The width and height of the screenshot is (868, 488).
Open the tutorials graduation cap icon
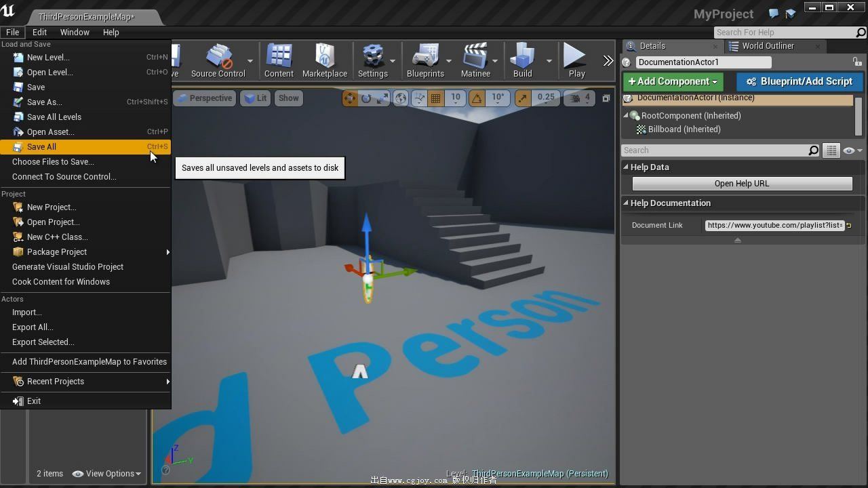(790, 14)
